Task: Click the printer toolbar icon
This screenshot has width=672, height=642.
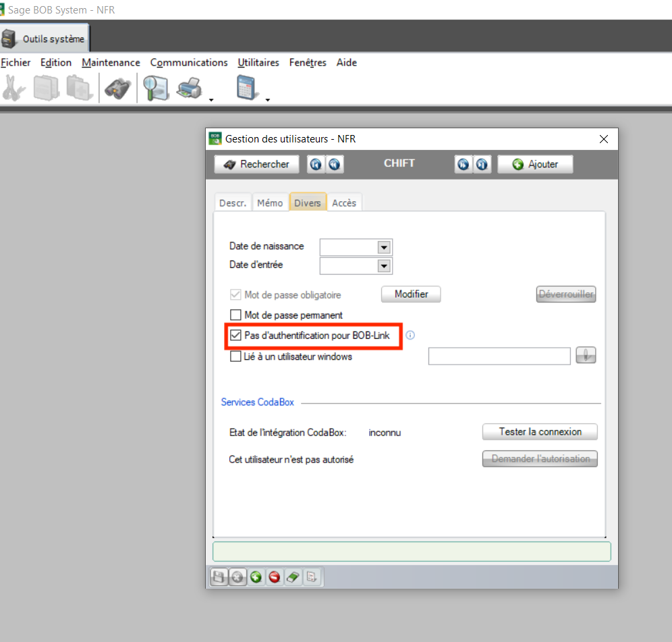Action: click(x=190, y=88)
